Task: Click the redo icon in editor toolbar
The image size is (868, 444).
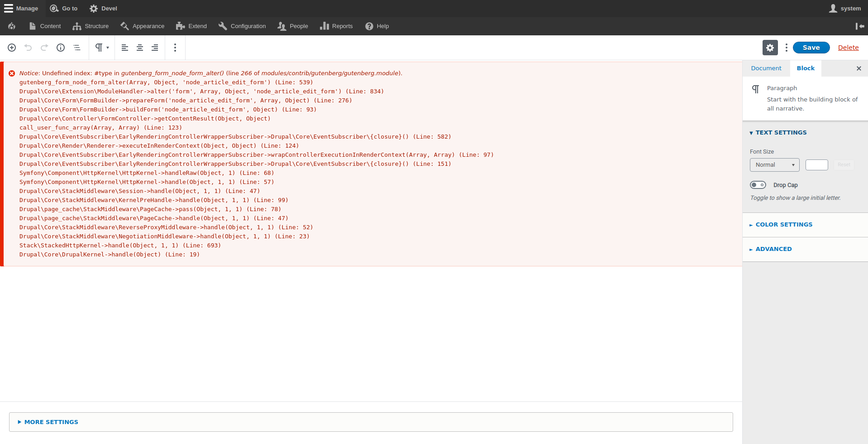Action: coord(44,48)
